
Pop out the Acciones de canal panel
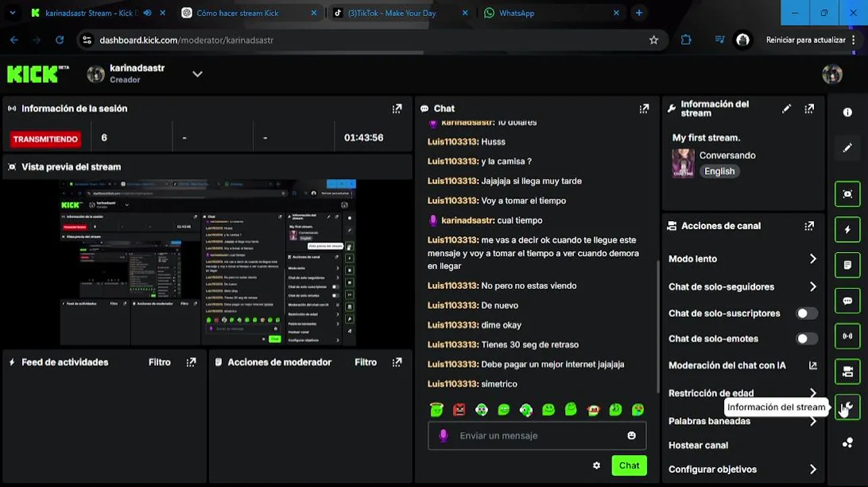(809, 226)
